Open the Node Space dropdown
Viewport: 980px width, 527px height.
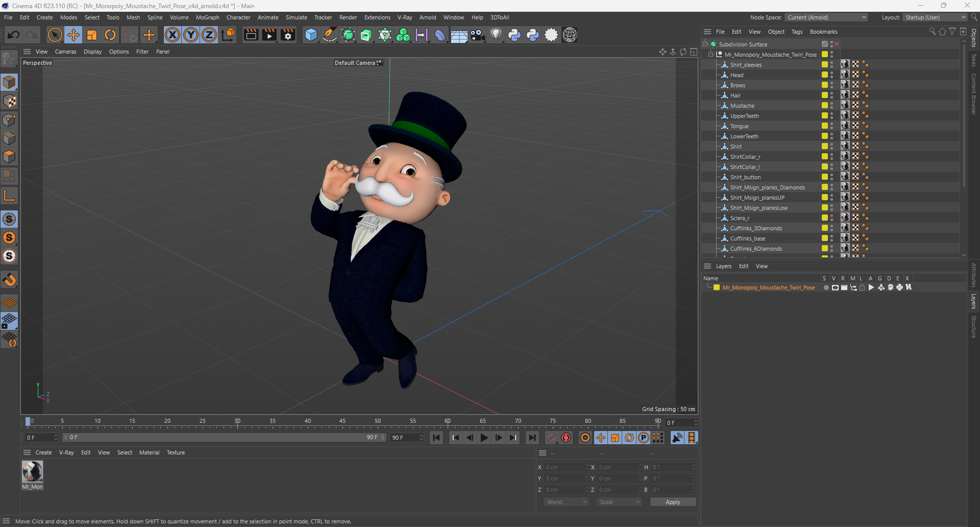point(826,17)
